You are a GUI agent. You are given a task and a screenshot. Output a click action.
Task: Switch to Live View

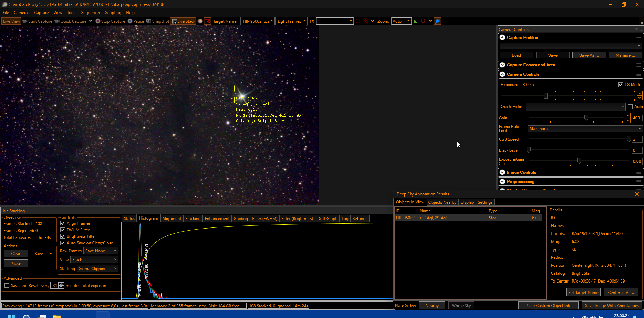pos(11,21)
